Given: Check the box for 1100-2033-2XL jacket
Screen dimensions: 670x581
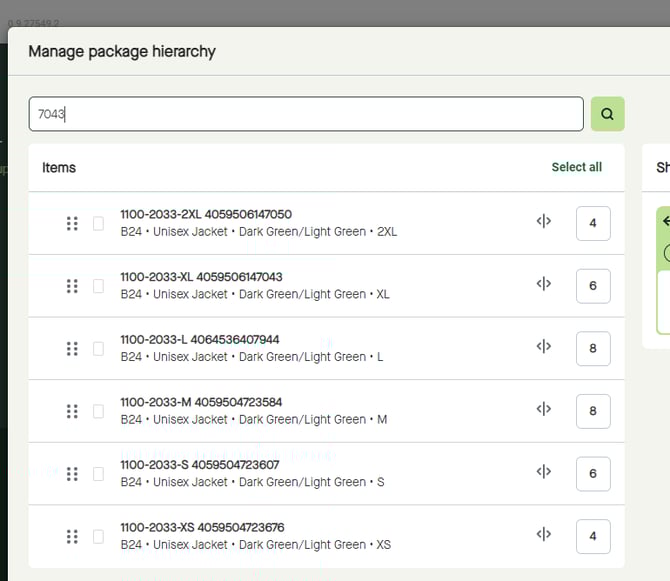Looking at the screenshot, I should (98, 223).
